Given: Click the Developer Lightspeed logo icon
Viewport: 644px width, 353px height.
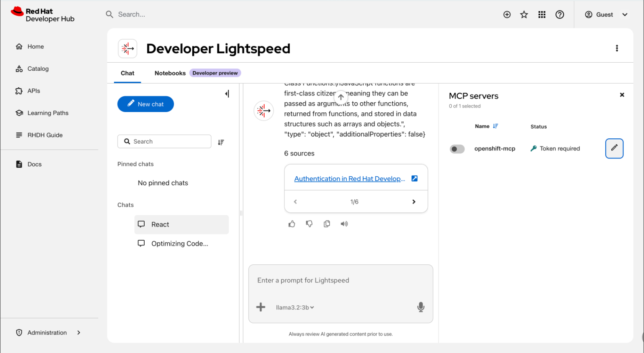Looking at the screenshot, I should pyautogui.click(x=127, y=49).
